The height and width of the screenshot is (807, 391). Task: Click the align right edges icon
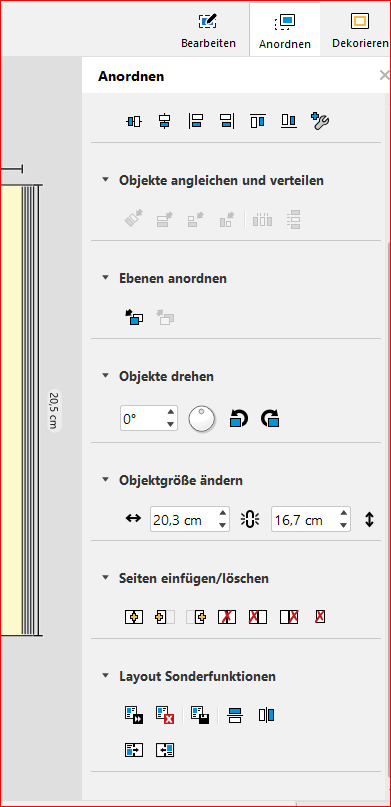(x=227, y=121)
